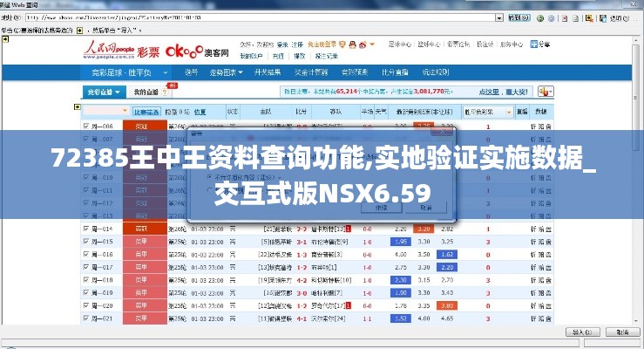The width and height of the screenshot is (644, 349).
Task: Click the orange 3.80 odds cell in 周一020
Action: tap(447, 306)
